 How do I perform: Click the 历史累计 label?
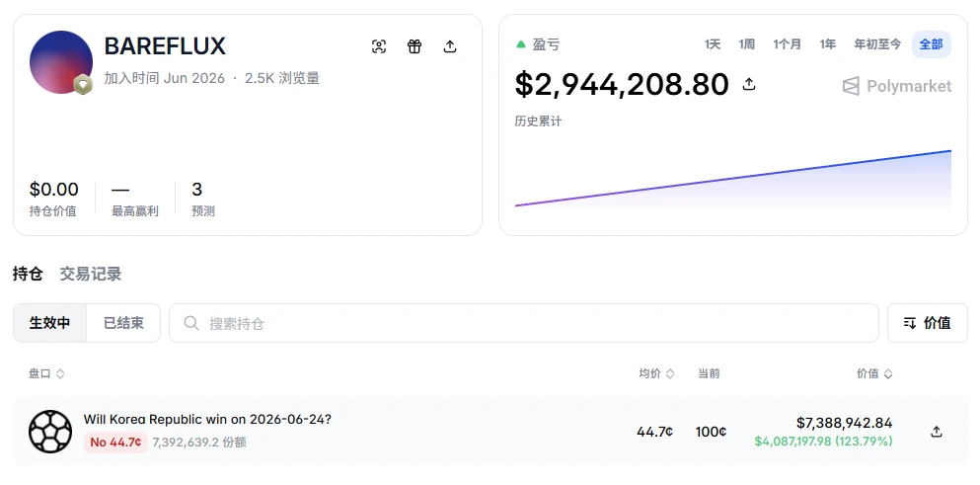click(538, 121)
